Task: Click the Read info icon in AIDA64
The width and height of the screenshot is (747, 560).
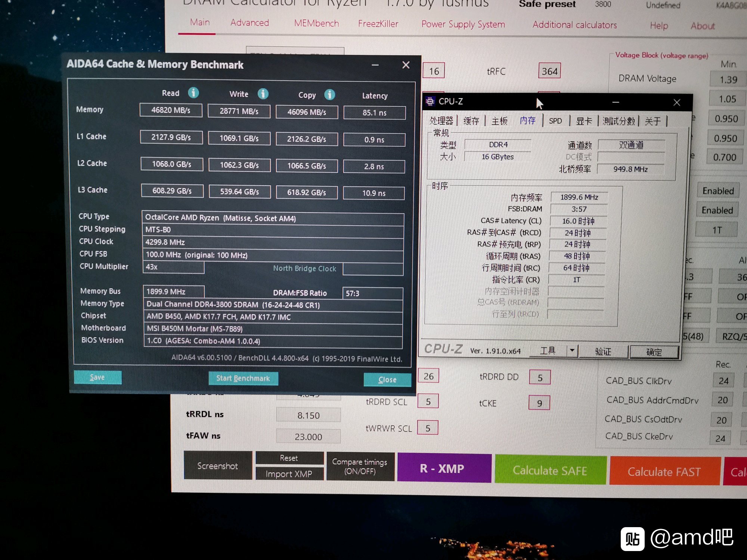Action: click(x=193, y=93)
